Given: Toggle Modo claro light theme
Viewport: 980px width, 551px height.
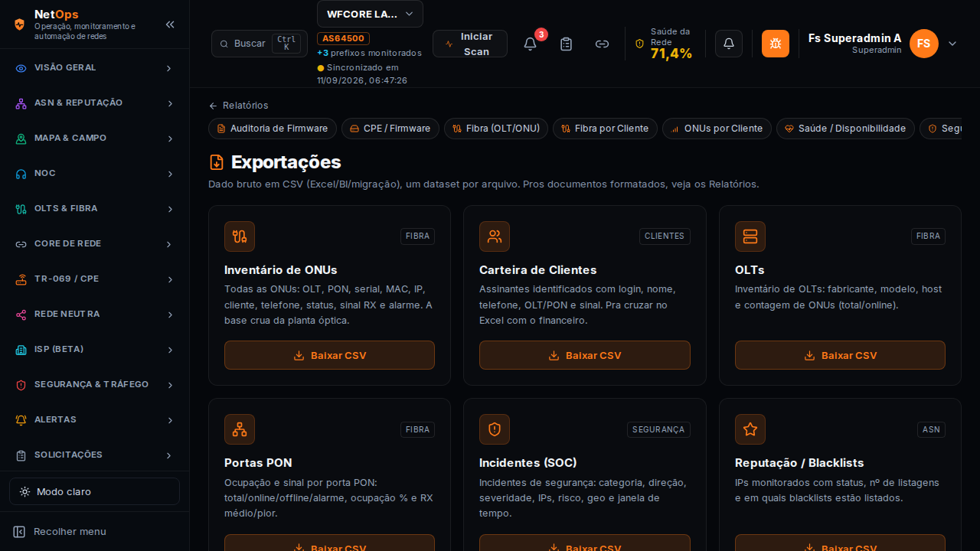Looking at the screenshot, I should point(94,491).
